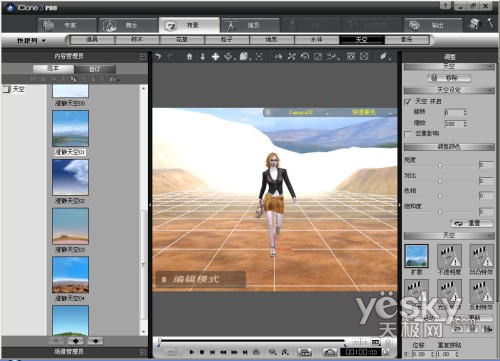Click the stop playback button
The height and width of the screenshot is (361, 500).
pos(202,352)
